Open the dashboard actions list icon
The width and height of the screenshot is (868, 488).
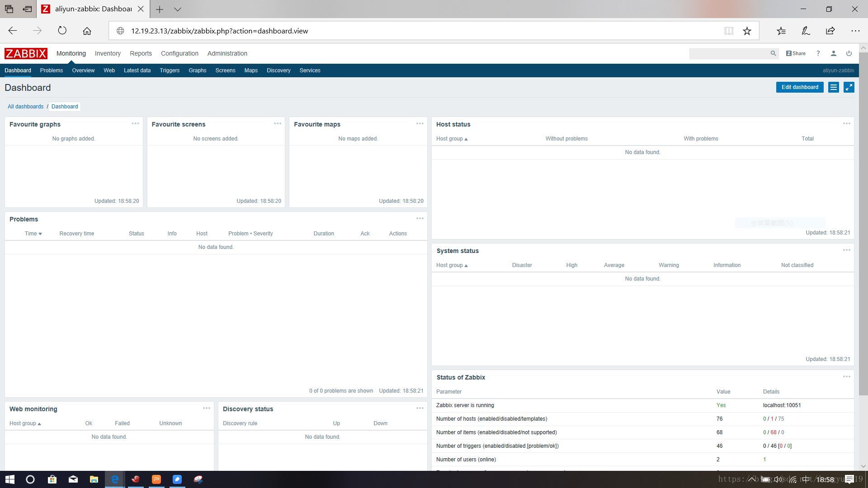click(x=833, y=87)
